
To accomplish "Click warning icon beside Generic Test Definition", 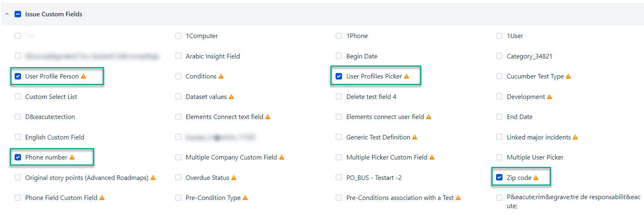I will tap(415, 137).
